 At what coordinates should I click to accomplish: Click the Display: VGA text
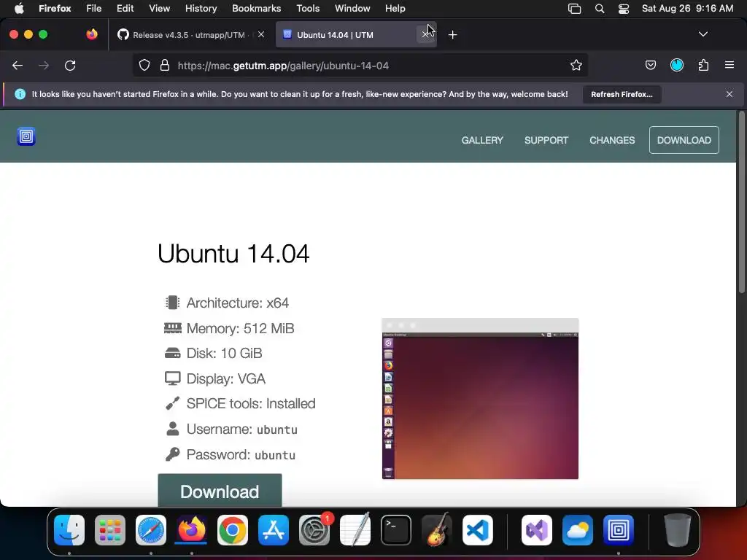click(x=226, y=378)
